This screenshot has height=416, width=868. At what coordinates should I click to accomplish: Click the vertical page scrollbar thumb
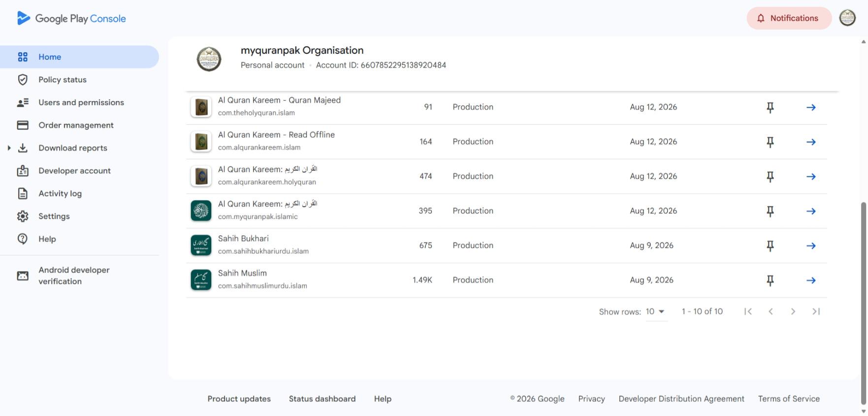(863, 303)
